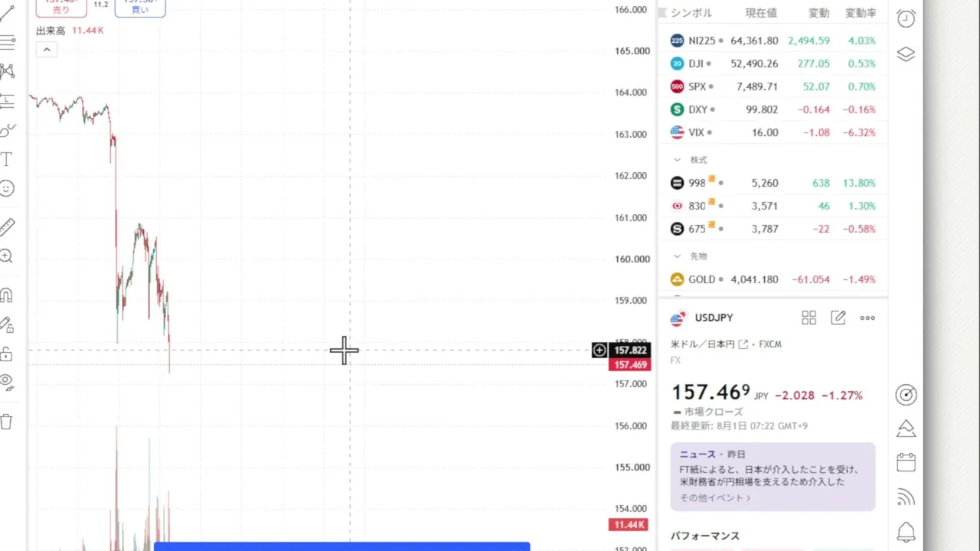Viewport: 980px width, 551px height.
Task: Add a note with the USDJPY edit icon
Action: click(838, 318)
